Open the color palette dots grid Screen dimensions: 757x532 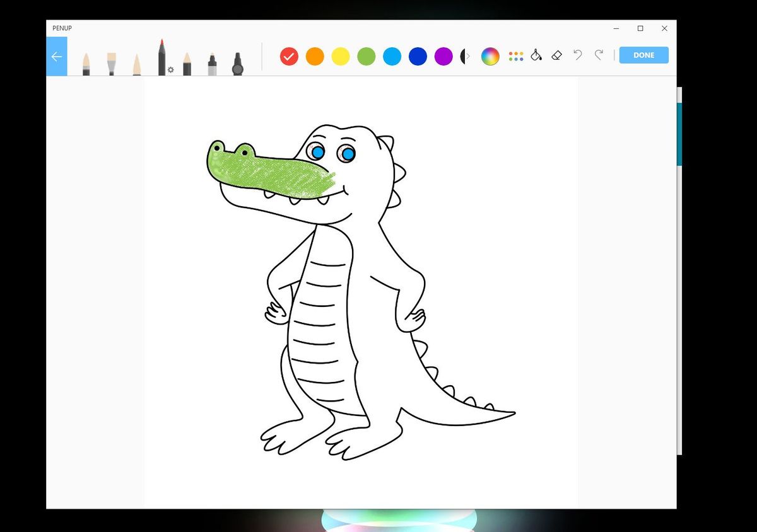(516, 56)
